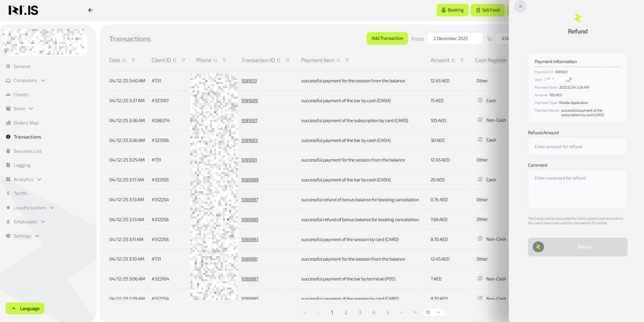Open the rows per page dropdown

[x=434, y=312]
